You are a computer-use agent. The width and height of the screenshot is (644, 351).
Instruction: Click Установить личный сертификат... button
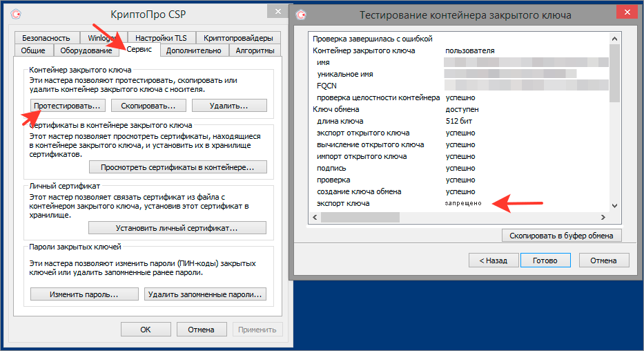tap(177, 228)
